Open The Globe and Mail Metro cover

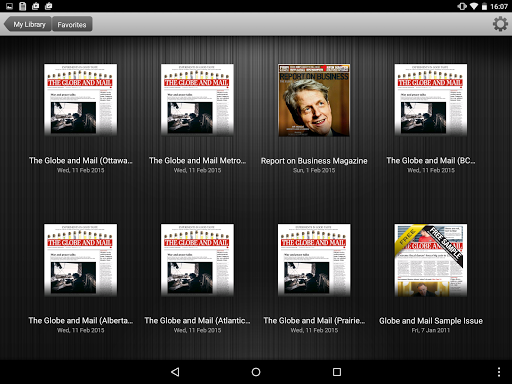click(x=197, y=100)
